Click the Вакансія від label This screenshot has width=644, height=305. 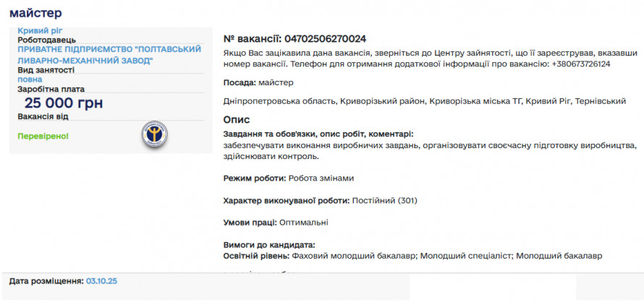click(43, 116)
